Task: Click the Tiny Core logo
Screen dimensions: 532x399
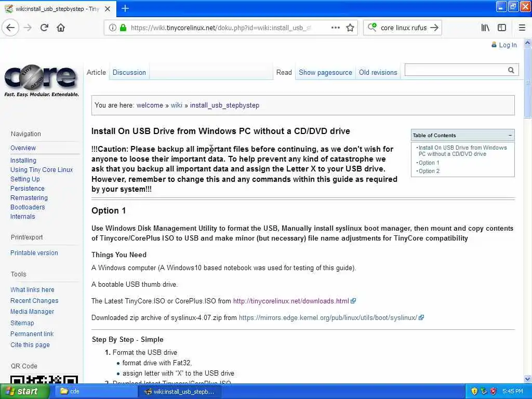Action: click(42, 81)
